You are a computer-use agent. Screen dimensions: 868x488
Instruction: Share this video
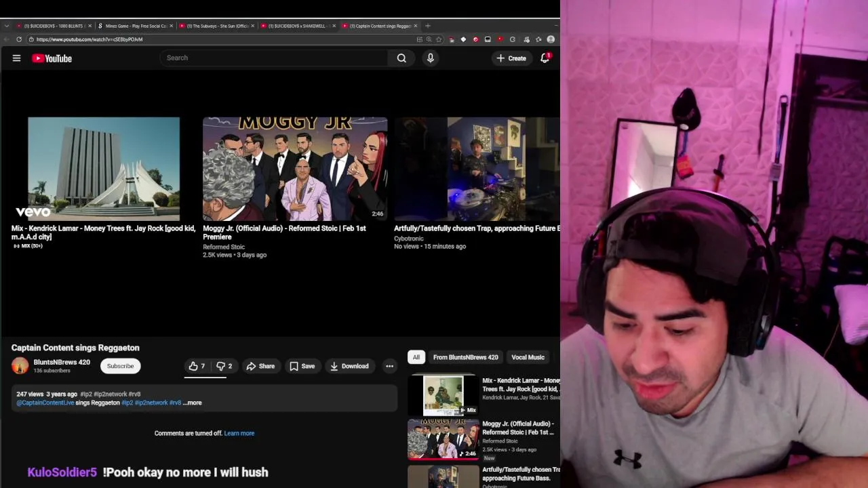coord(260,366)
